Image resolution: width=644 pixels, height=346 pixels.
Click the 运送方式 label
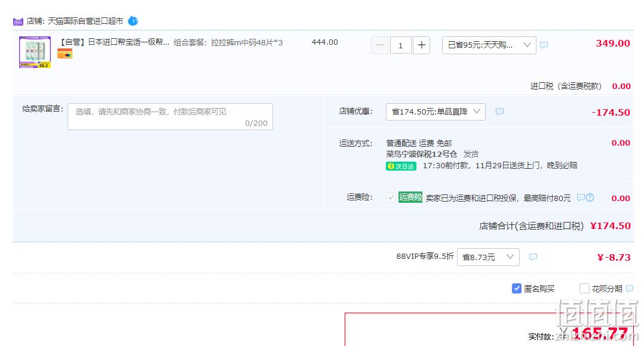[x=355, y=143]
